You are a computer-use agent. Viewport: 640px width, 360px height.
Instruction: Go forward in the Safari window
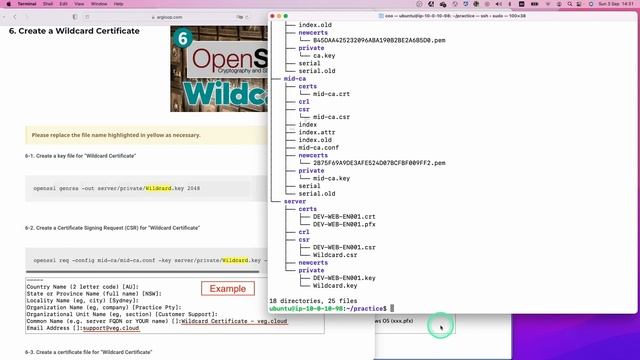pyautogui.click(x=27, y=17)
